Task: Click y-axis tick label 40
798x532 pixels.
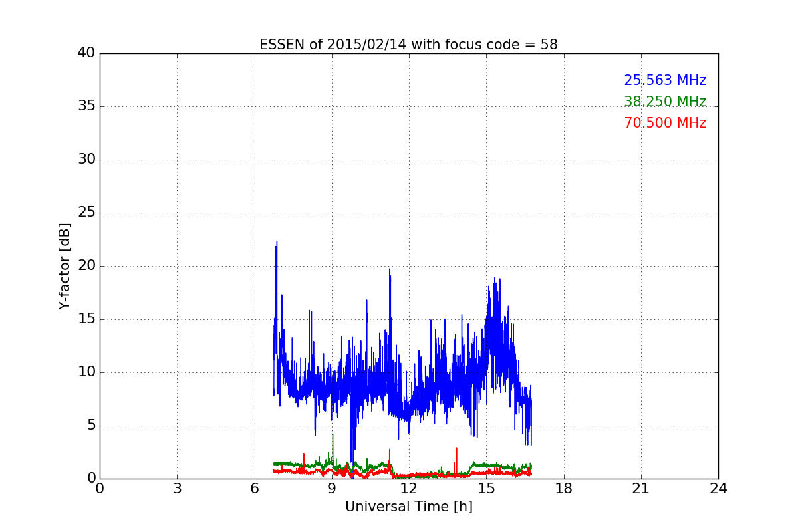Action: (x=86, y=53)
